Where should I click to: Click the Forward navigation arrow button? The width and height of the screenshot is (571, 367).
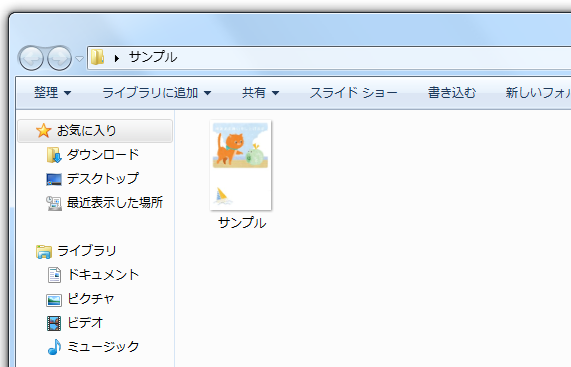click(x=59, y=58)
